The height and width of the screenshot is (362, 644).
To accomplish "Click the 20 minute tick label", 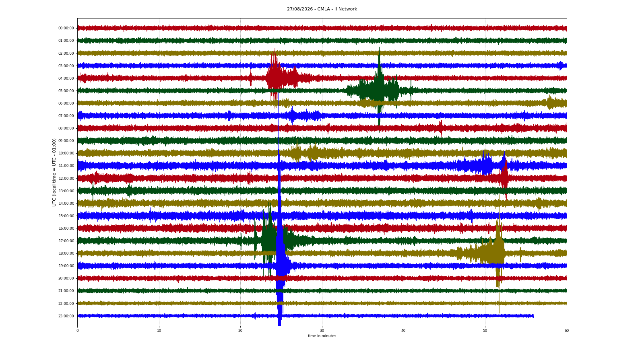I will [240, 331].
